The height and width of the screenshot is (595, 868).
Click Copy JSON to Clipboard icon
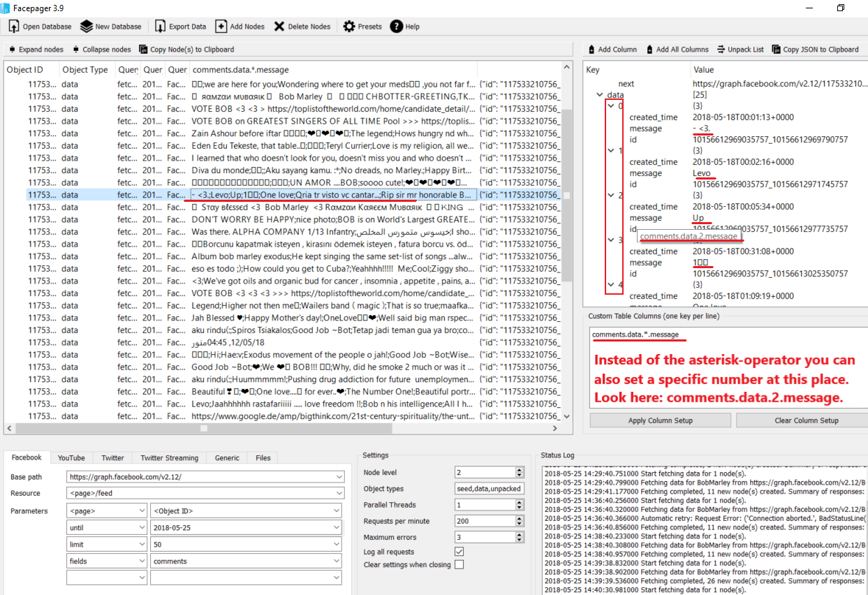point(776,50)
